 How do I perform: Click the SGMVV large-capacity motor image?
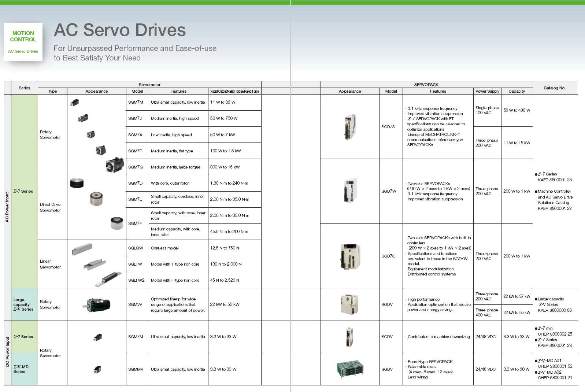[97, 304]
